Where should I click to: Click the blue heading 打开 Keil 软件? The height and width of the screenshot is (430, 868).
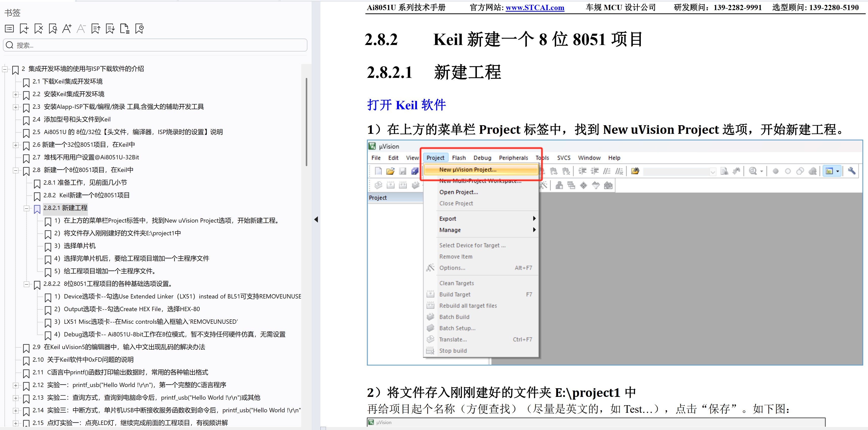(406, 105)
